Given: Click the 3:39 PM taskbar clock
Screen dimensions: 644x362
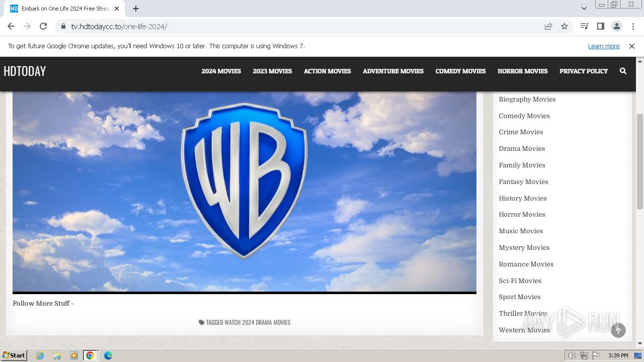Looking at the screenshot, I should pos(618,355).
